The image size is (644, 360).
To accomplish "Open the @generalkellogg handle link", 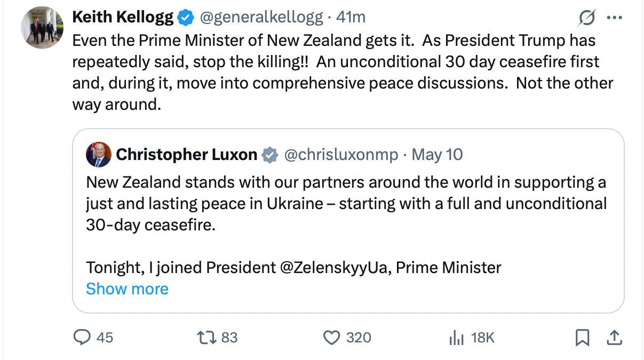I will pyautogui.click(x=261, y=18).
